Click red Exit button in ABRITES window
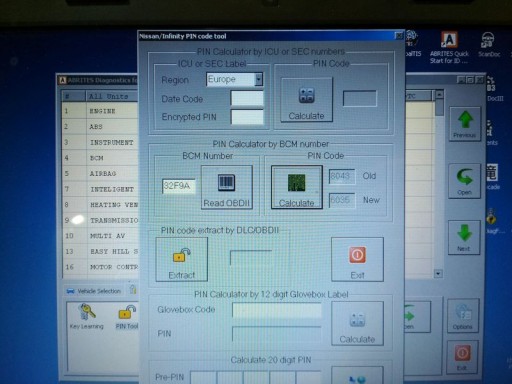 point(462,357)
